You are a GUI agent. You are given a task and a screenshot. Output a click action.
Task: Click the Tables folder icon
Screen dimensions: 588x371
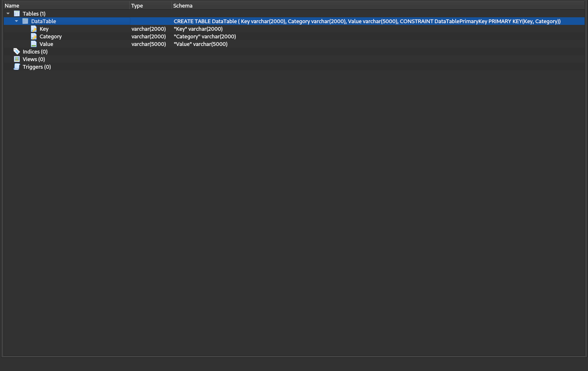(17, 13)
